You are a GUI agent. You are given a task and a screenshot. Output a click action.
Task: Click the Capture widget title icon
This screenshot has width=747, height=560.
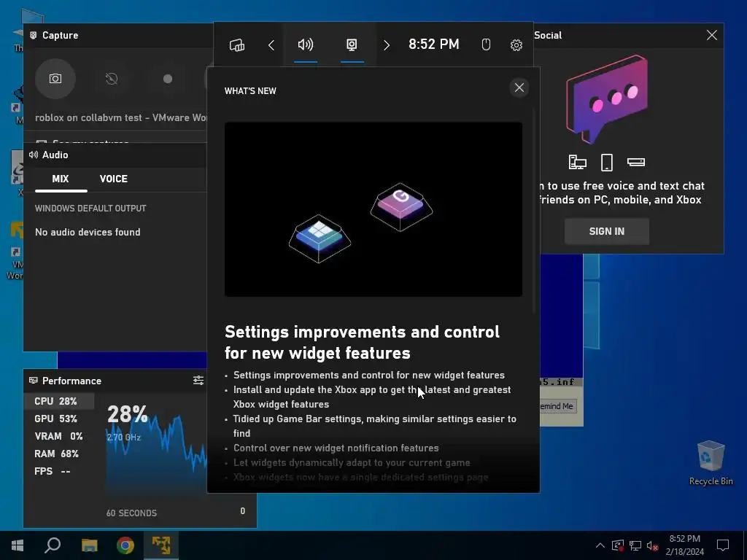[x=33, y=35]
